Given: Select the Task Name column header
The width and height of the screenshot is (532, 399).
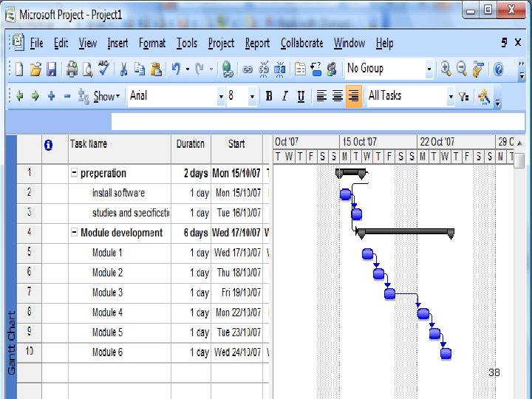Looking at the screenshot, I should pyautogui.click(x=120, y=149).
